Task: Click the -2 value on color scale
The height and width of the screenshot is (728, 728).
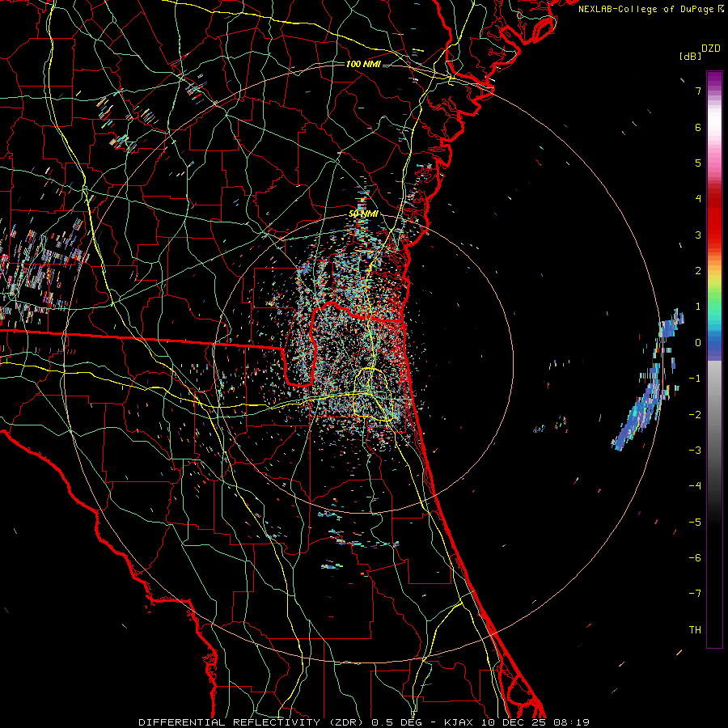Action: click(x=695, y=415)
